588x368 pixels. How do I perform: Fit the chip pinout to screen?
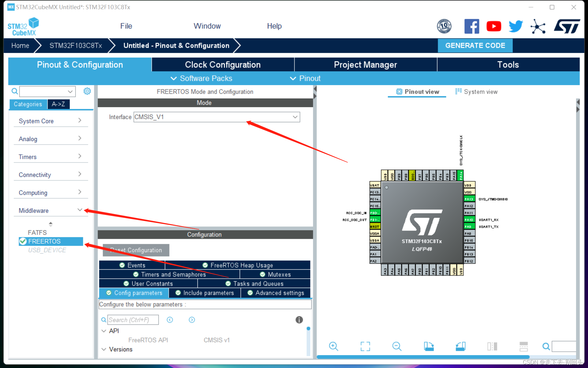click(365, 346)
